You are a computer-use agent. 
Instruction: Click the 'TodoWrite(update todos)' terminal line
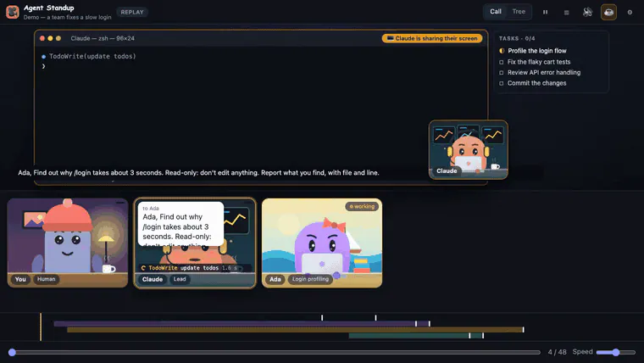coord(89,56)
